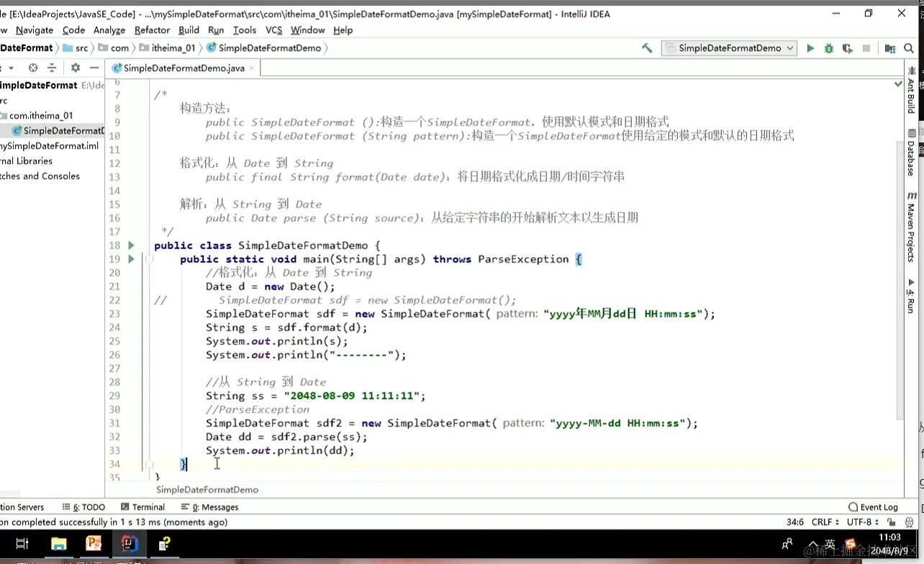The image size is (924, 564).
Task: Open the Analyze menu
Action: [109, 29]
